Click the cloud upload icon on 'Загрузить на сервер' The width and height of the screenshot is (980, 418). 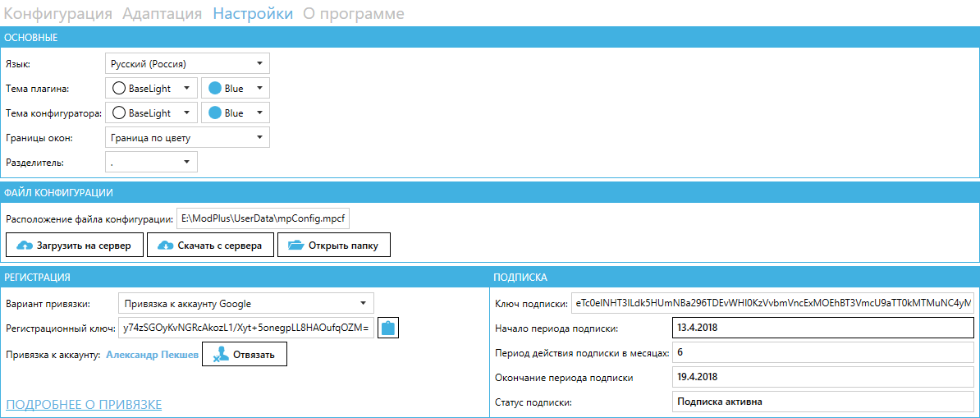[25, 246]
